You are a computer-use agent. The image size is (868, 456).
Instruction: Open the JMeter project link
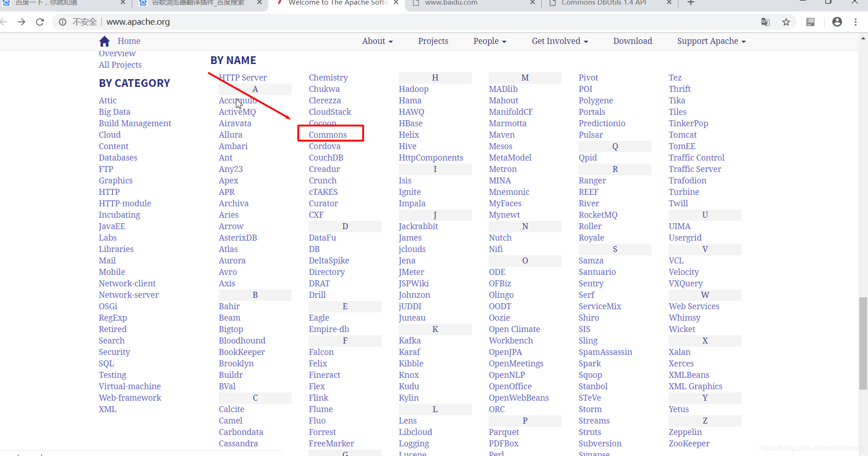click(411, 272)
